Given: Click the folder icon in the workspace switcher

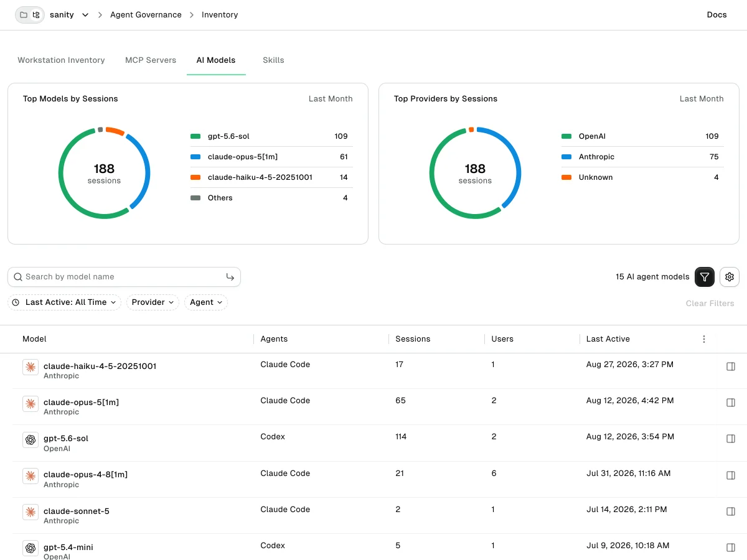Looking at the screenshot, I should coord(24,15).
